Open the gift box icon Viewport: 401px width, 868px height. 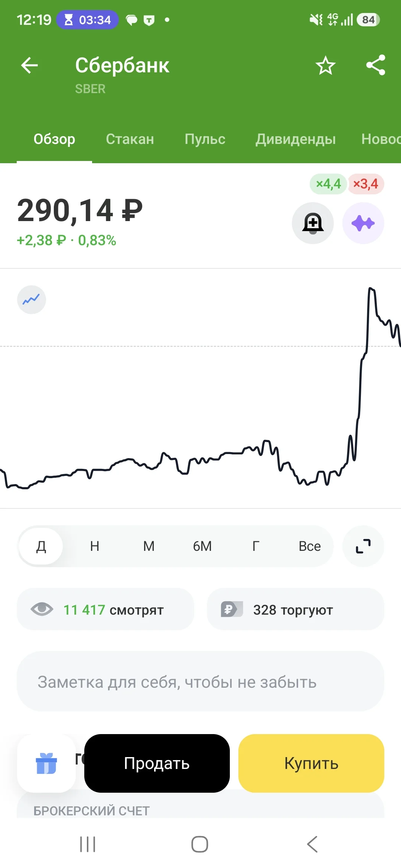click(46, 763)
